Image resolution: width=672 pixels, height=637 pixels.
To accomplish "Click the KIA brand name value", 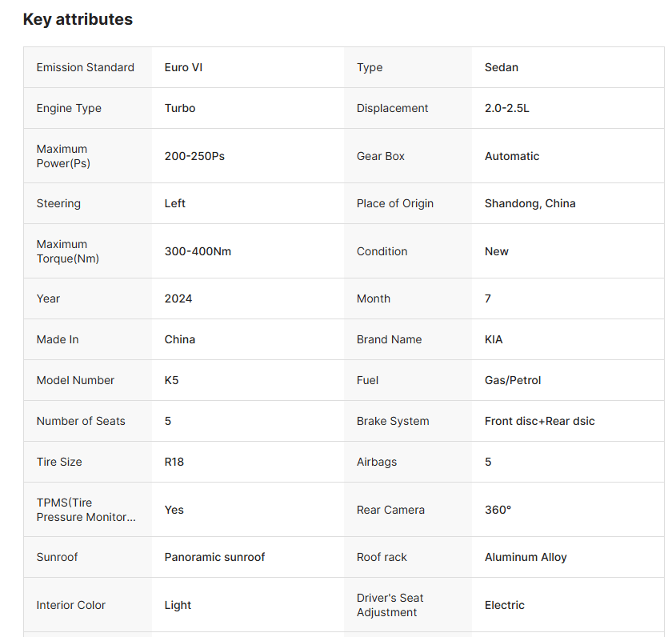I will pos(494,339).
